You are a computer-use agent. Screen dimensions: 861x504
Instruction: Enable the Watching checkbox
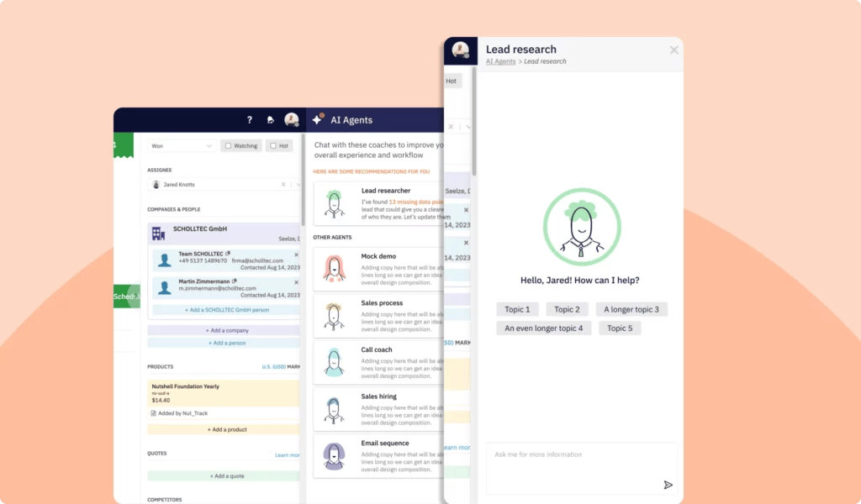coord(228,145)
